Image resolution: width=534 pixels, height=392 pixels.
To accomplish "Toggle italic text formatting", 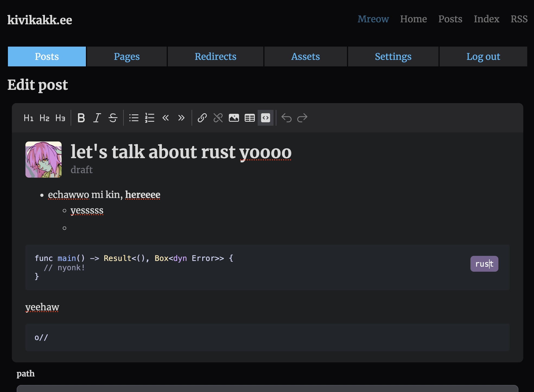I will coord(97,118).
